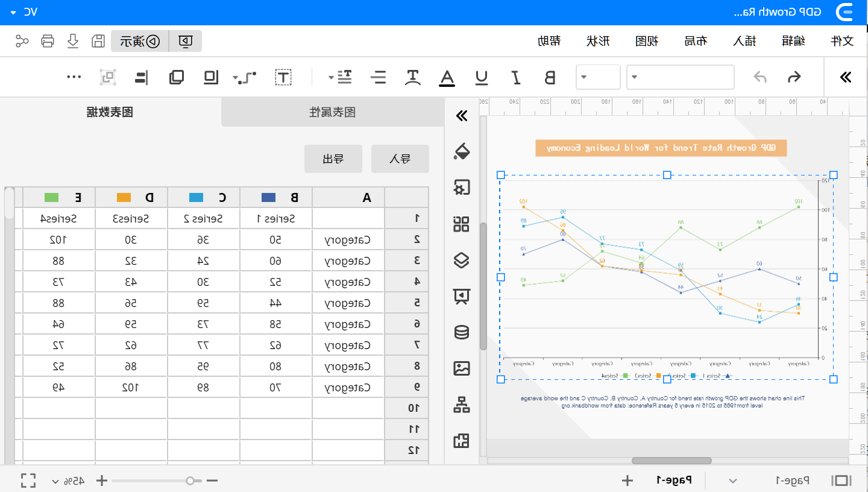Open the more options (three dots) menu

pos(74,77)
